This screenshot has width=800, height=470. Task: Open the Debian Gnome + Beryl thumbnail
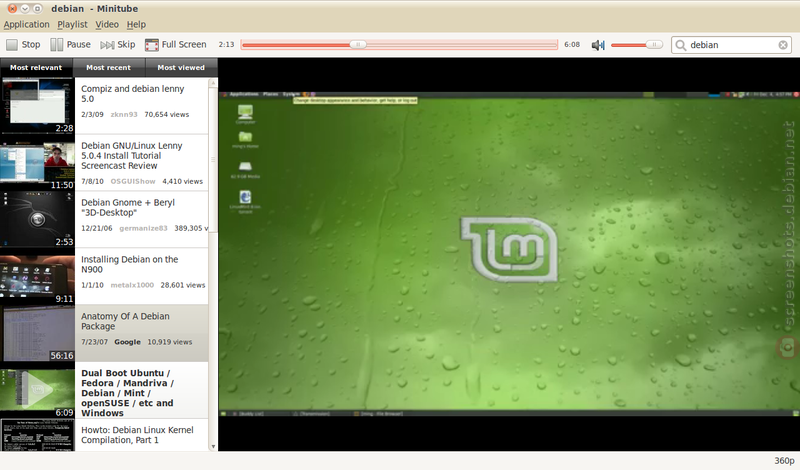click(x=37, y=219)
